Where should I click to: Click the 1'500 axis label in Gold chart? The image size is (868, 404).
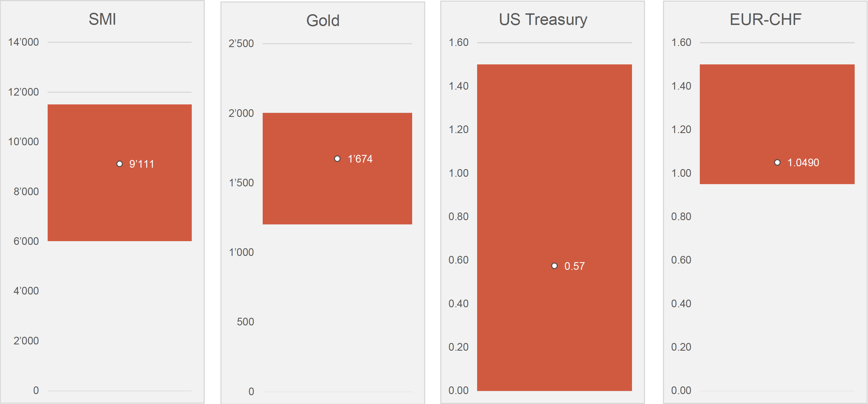tap(241, 183)
